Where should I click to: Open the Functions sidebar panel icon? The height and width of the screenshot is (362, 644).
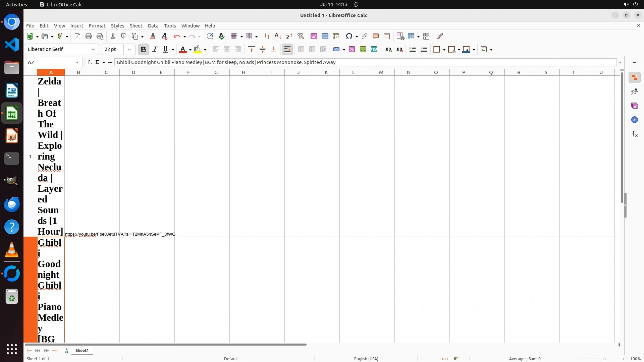[x=635, y=134]
